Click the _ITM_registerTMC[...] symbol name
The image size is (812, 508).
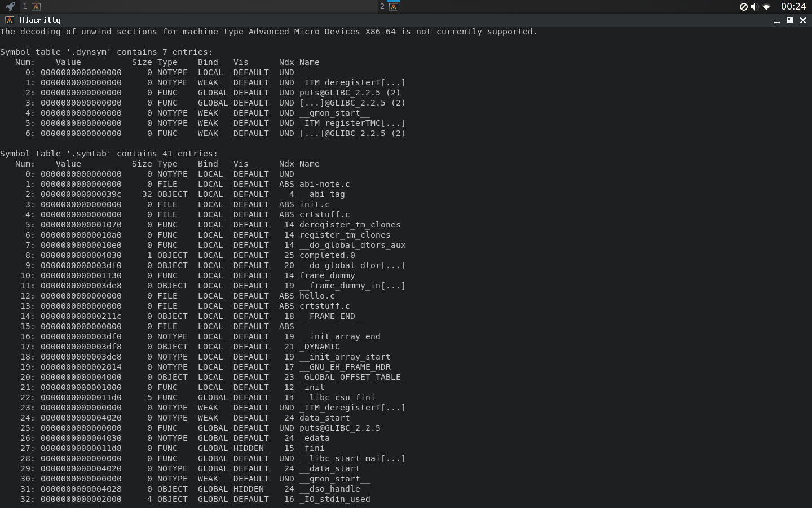352,123
